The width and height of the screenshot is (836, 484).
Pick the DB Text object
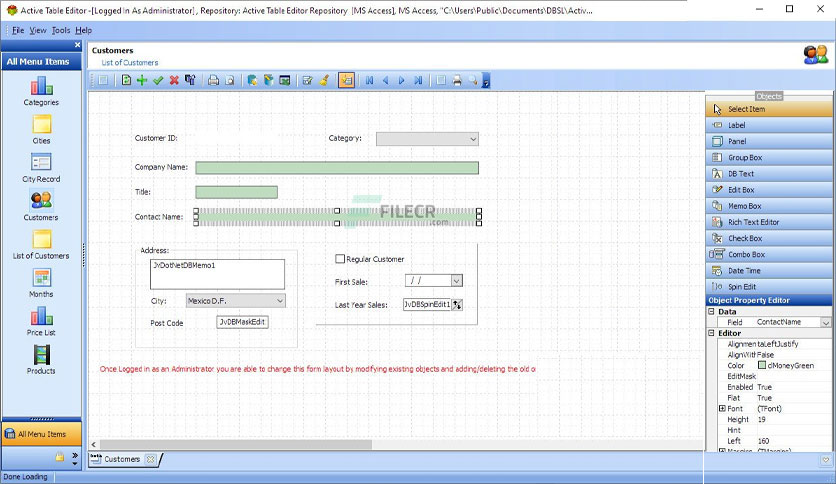click(x=769, y=174)
